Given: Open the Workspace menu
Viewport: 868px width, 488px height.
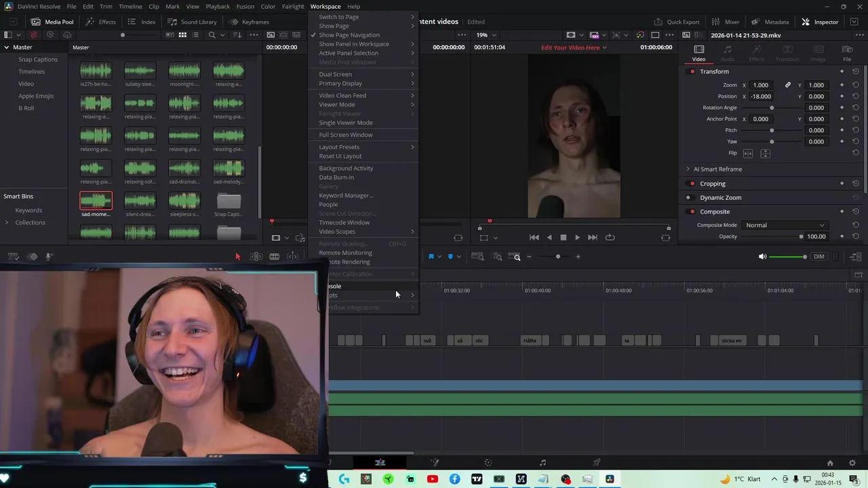Looking at the screenshot, I should coord(325,6).
